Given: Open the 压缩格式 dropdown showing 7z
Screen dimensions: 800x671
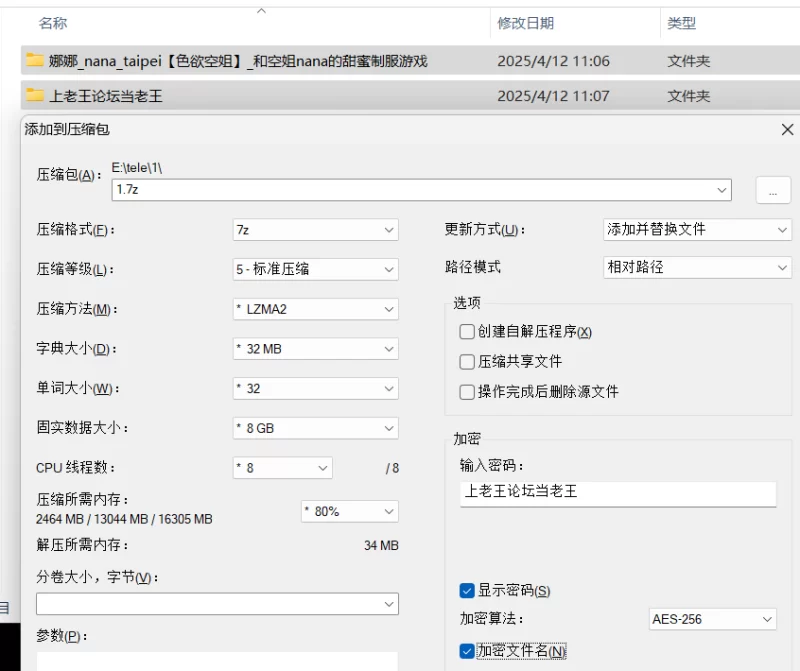Looking at the screenshot, I should [315, 230].
